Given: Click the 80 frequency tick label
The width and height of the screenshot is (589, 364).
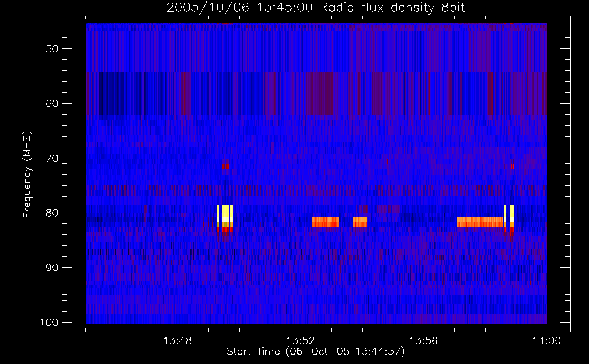Looking at the screenshot, I should pos(52,213).
